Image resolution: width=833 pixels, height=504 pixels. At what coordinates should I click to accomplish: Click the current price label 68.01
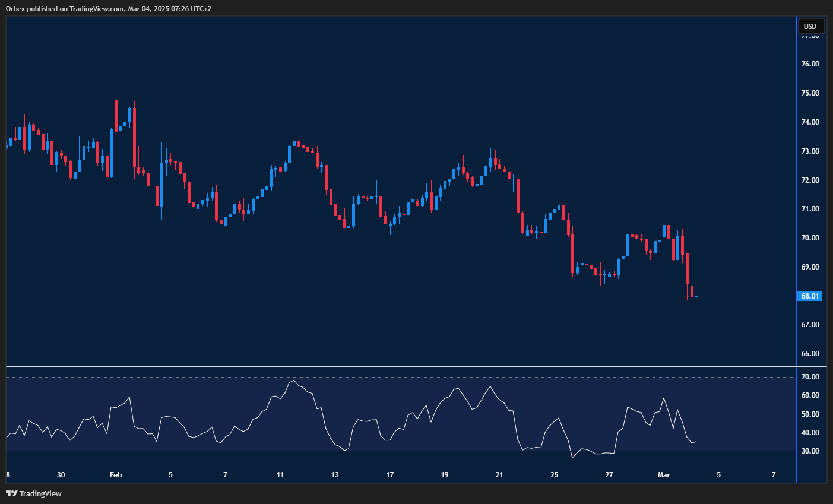pos(810,296)
